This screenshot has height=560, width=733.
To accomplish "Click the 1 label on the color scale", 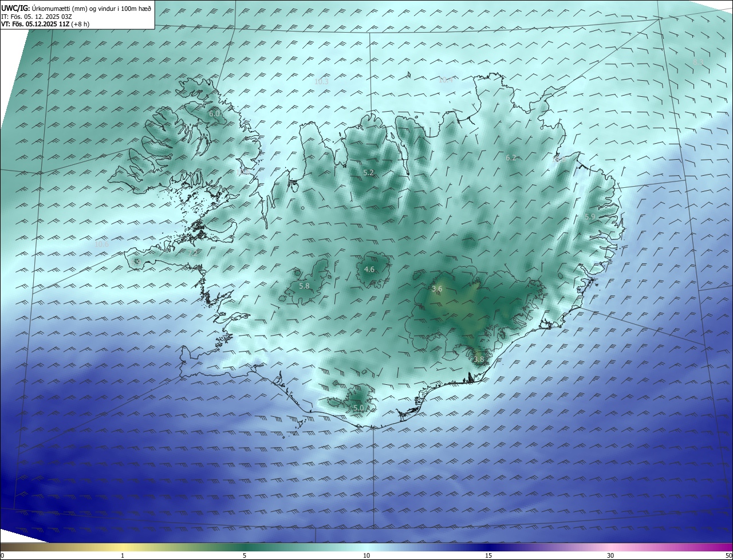I will coord(123,555).
